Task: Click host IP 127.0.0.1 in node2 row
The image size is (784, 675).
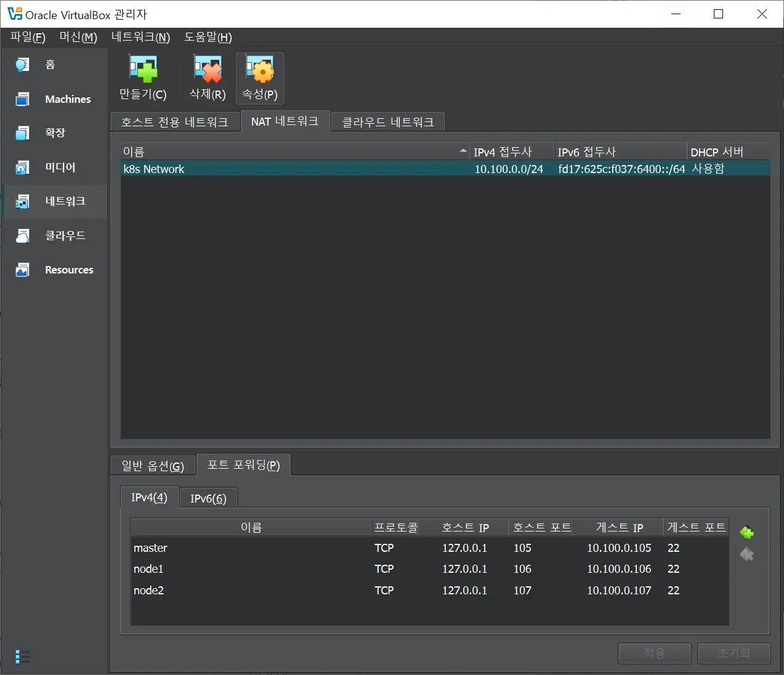Action: tap(464, 591)
